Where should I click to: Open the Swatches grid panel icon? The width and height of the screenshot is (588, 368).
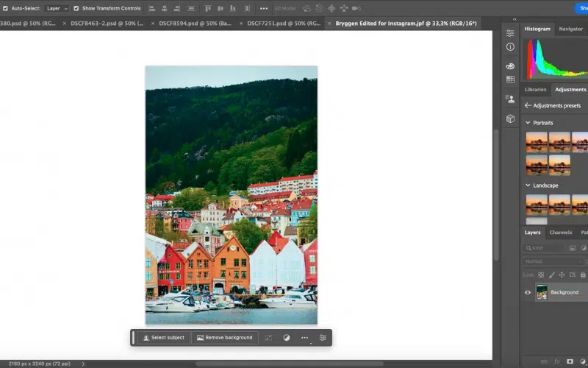coord(510,79)
